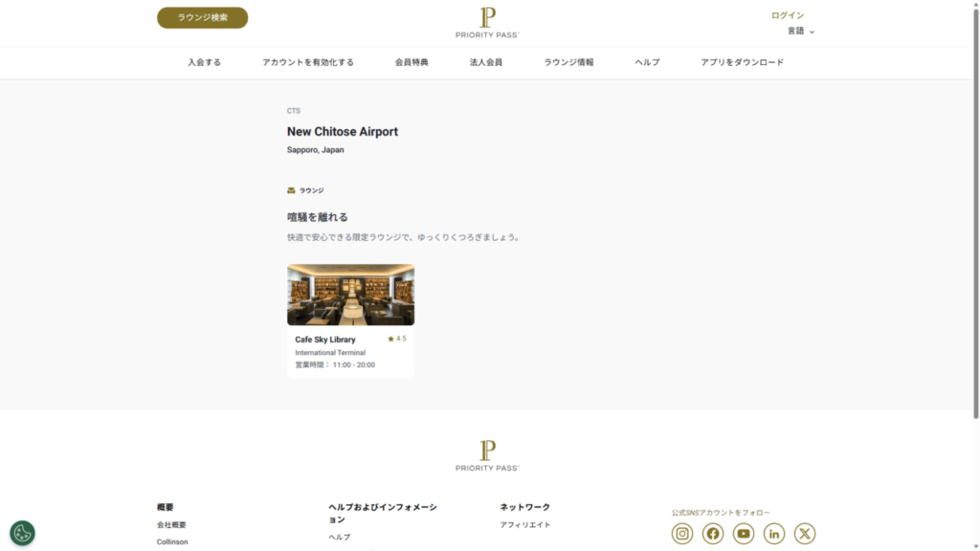Open the Facebook social icon
The image size is (980, 551).
click(x=712, y=534)
